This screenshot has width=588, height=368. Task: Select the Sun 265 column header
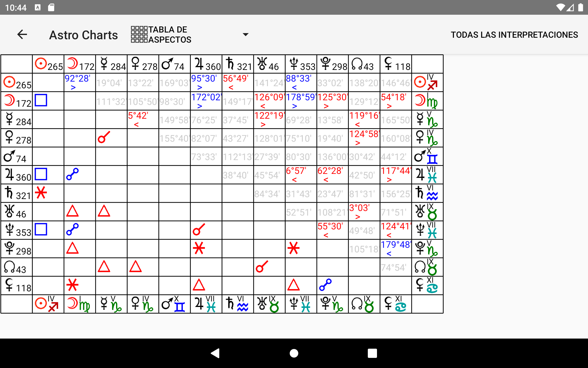pyautogui.click(x=48, y=64)
